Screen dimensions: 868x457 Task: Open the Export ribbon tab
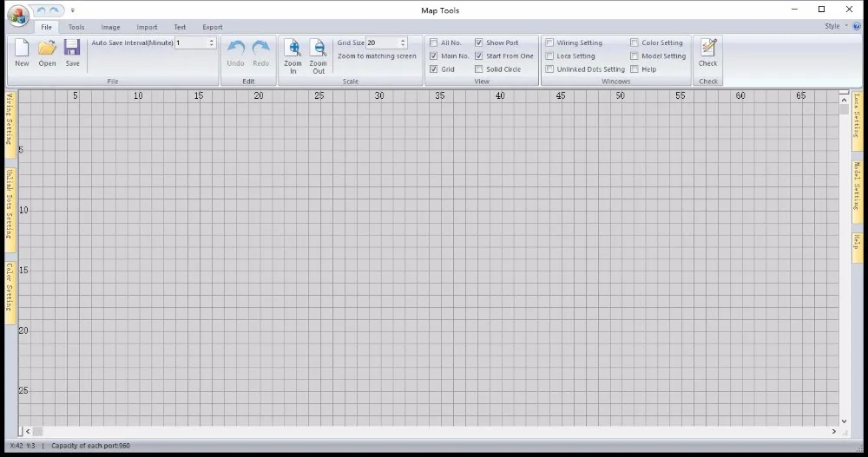tap(213, 27)
